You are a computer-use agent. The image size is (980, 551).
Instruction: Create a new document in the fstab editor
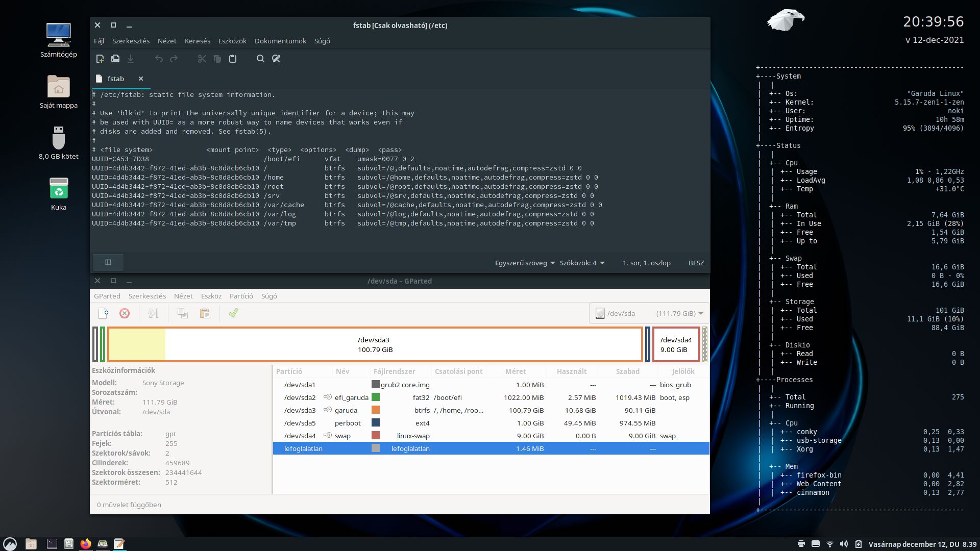100,59
